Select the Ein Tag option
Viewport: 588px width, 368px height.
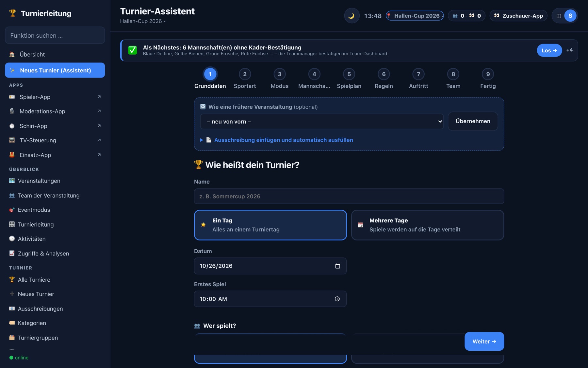pos(270,225)
